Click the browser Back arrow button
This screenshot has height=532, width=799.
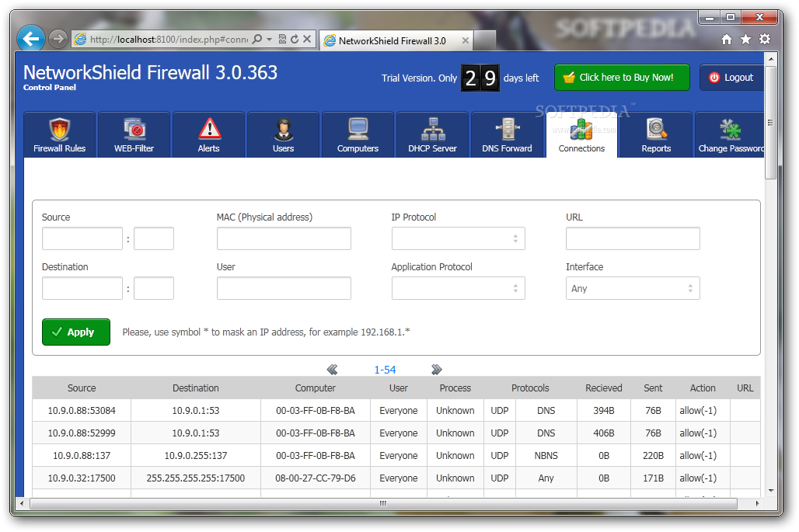coord(31,39)
